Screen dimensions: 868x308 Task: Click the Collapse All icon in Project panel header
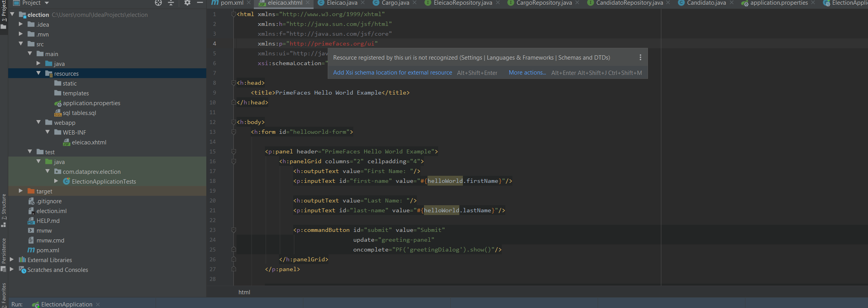point(171,3)
